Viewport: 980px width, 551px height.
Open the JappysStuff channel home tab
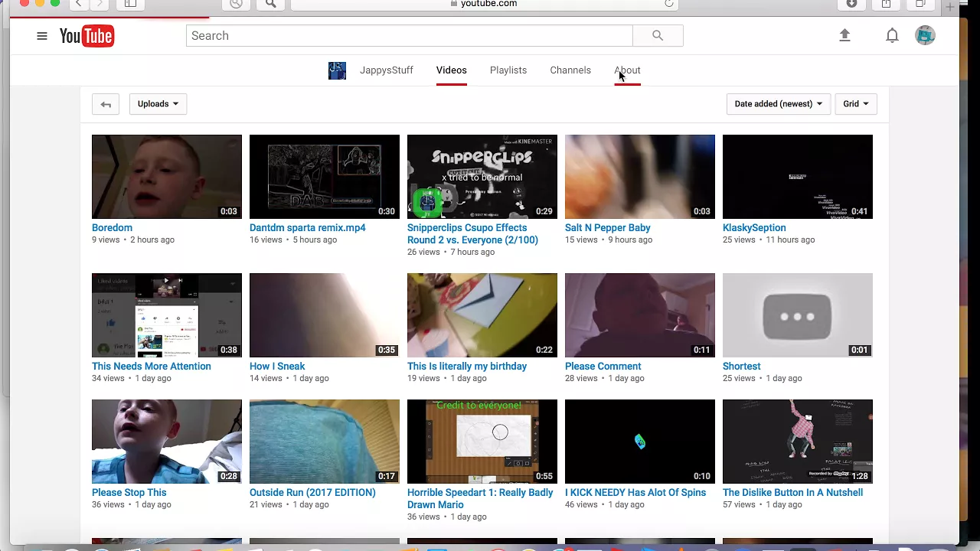[x=387, y=70]
